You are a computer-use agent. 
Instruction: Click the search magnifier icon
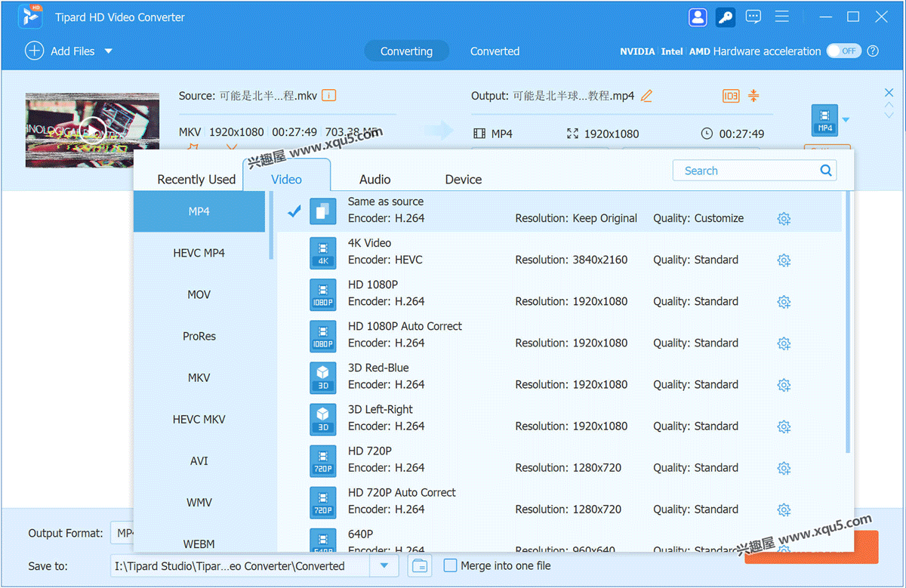click(x=826, y=171)
